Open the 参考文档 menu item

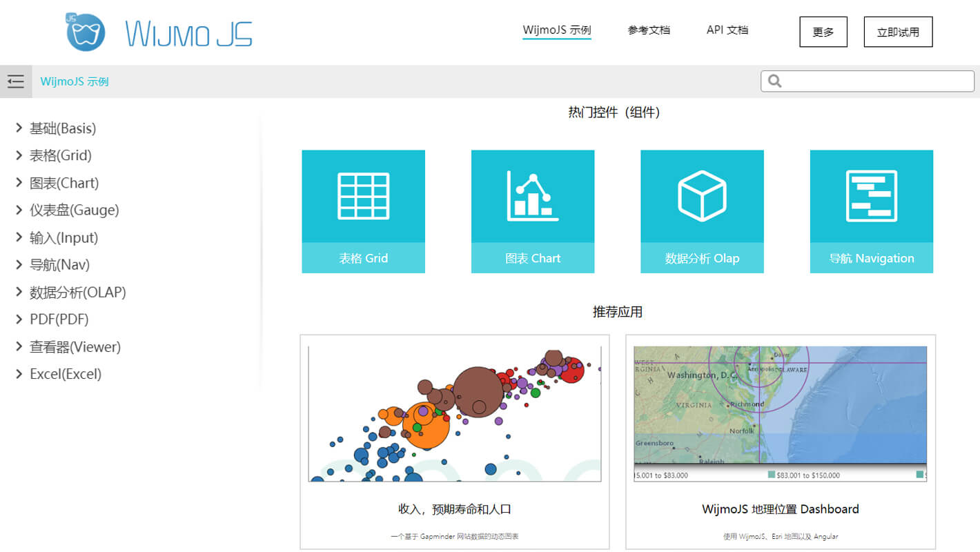tap(649, 30)
